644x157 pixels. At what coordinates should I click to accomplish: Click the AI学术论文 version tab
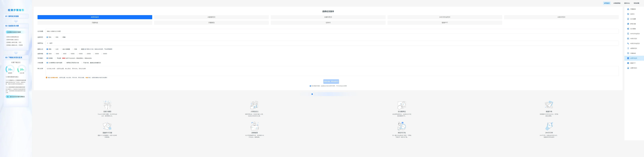pyautogui.click(x=95, y=17)
